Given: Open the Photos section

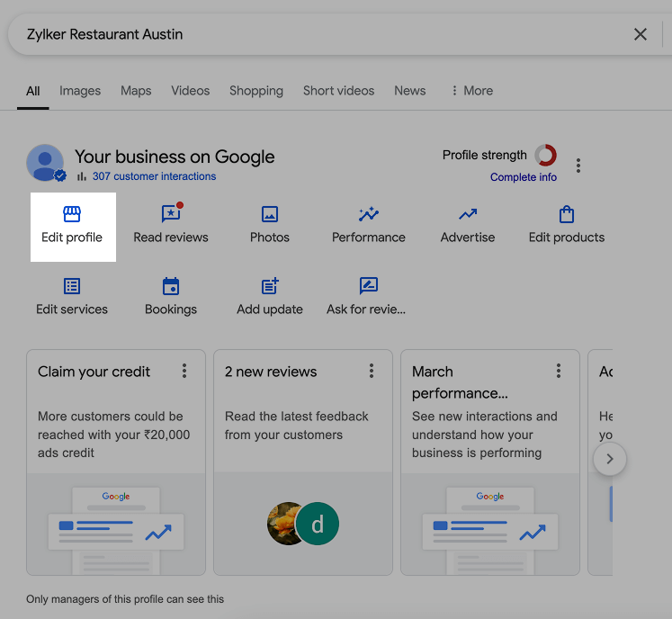Looking at the screenshot, I should (270, 225).
